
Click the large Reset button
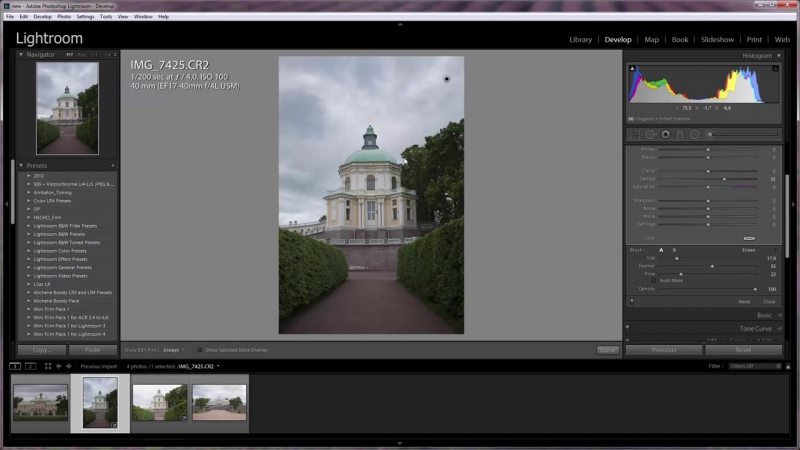(743, 350)
